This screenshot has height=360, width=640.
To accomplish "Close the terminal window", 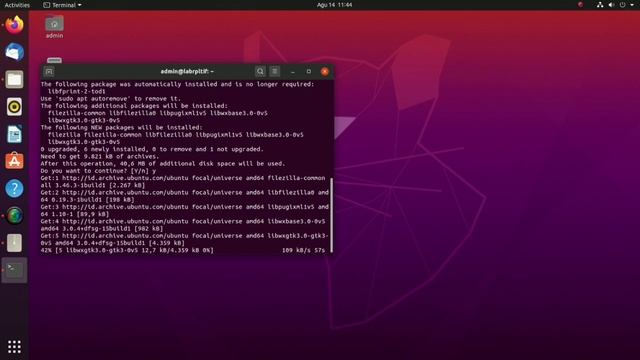I will tap(325, 71).
